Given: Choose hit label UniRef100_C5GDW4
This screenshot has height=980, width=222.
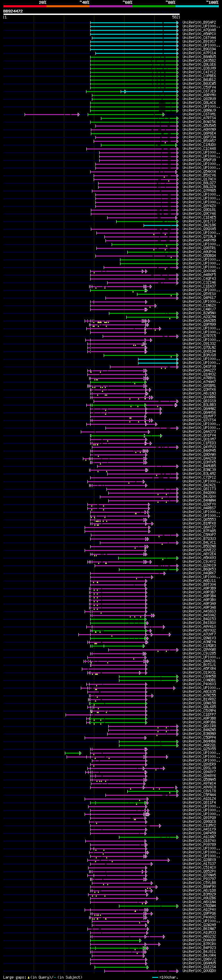Looking at the screenshot, I should click(199, 906).
